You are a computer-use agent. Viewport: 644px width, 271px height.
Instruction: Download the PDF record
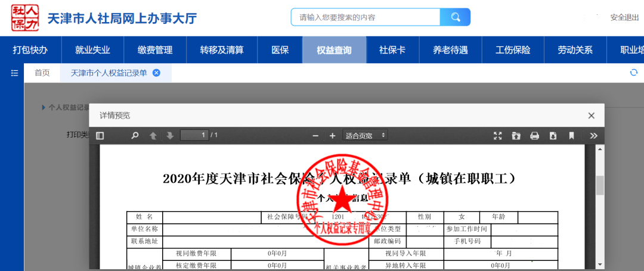(553, 136)
